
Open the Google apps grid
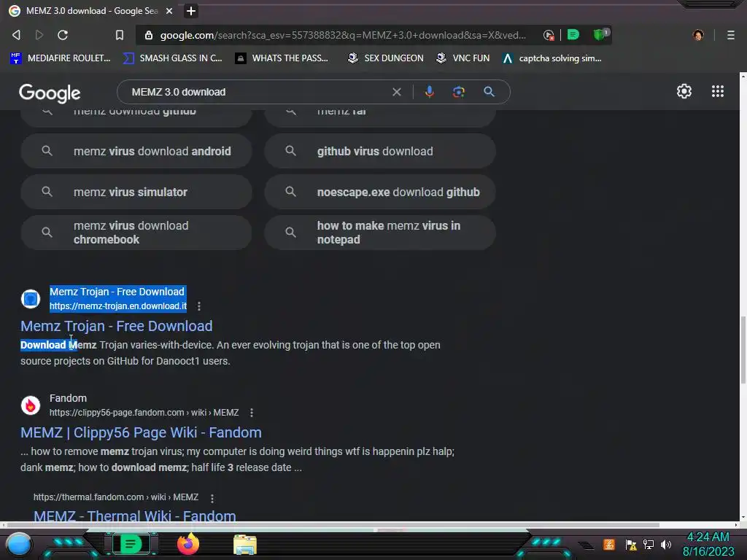718,91
